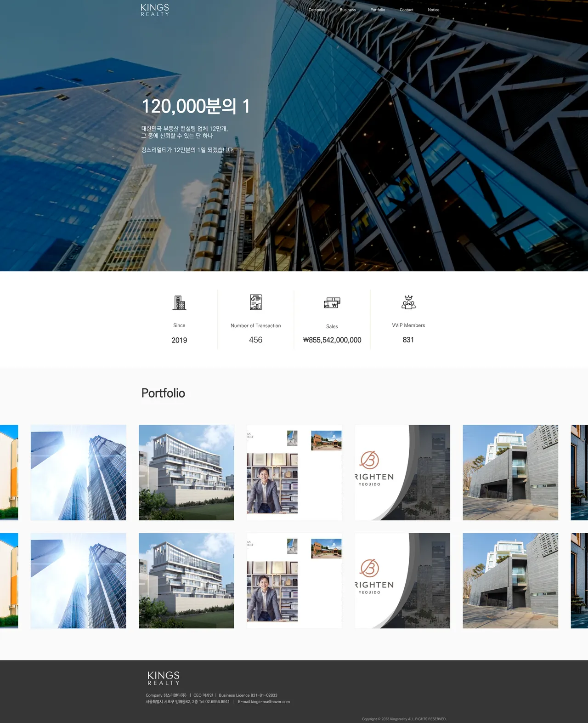This screenshot has width=588, height=723.
Task: Click the building icon above Since
Action: click(x=179, y=302)
